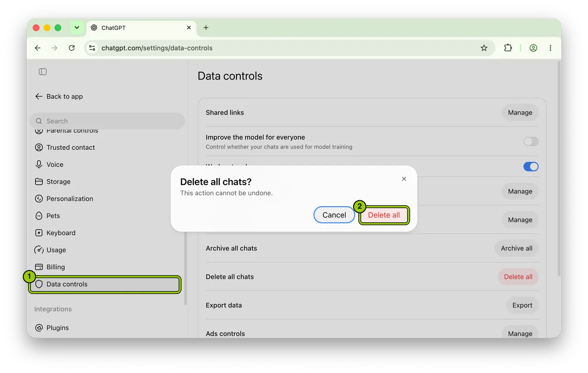Click Delete all in Delete all chats row
The height and width of the screenshot is (373, 588).
518,277
